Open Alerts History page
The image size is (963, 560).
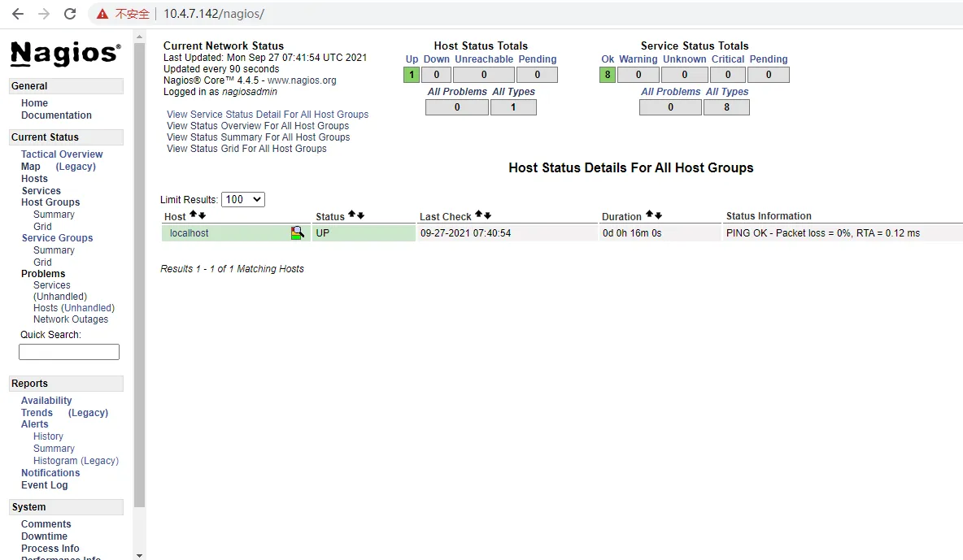pos(49,436)
